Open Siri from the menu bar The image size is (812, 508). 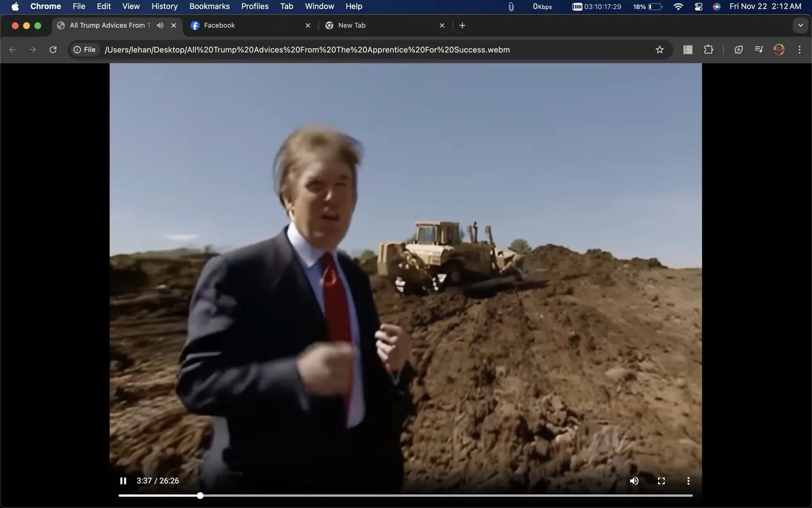coord(717,6)
